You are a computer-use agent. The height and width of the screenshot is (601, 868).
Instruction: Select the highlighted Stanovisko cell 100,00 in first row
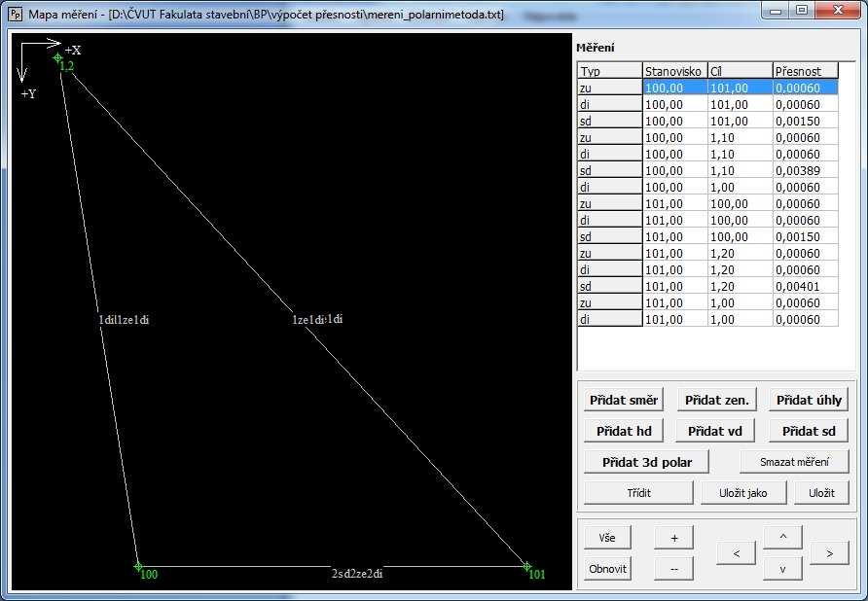tap(674, 88)
